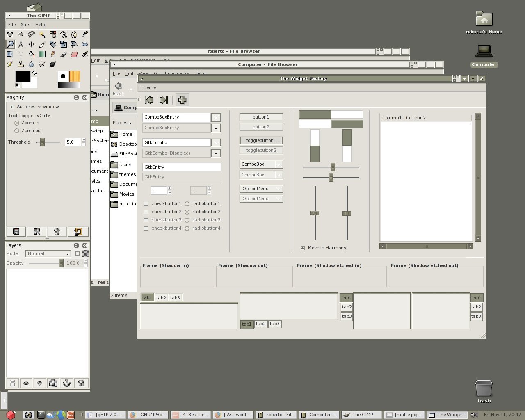Select the Ellipse Select tool in GIMP
Viewport: 525px width, 420px height.
coord(21,34)
